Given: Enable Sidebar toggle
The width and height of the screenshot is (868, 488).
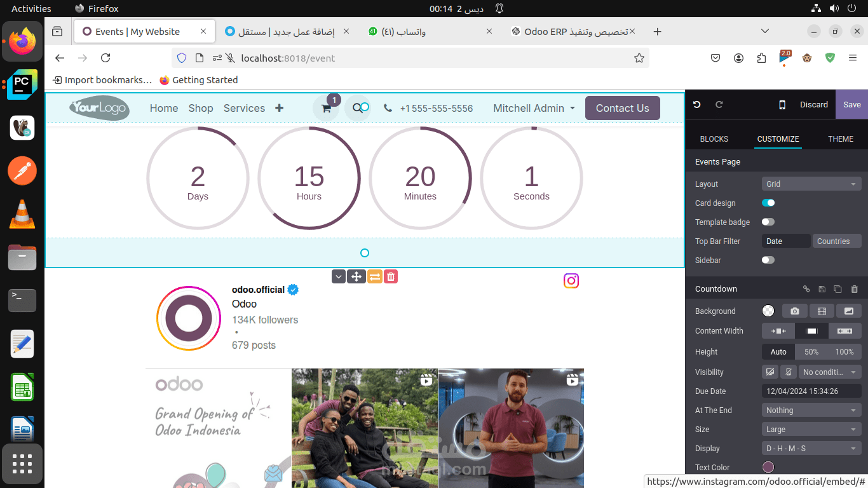Looking at the screenshot, I should click(x=768, y=260).
